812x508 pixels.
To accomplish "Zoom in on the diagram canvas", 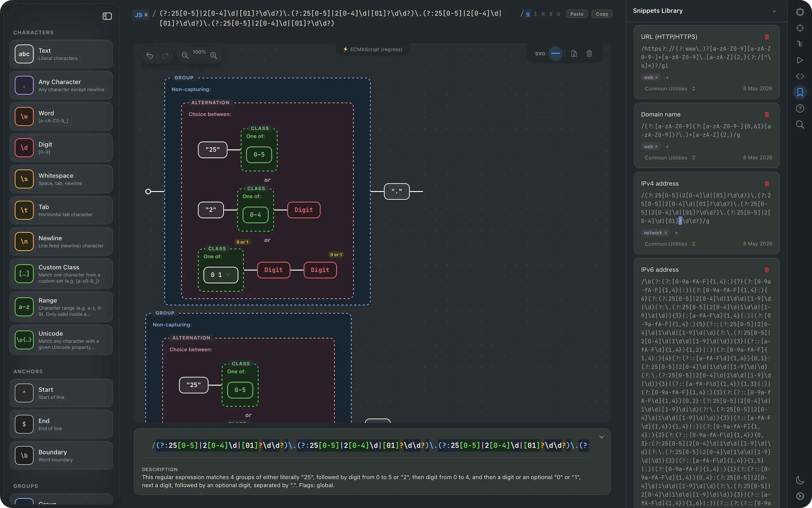I will [214, 55].
